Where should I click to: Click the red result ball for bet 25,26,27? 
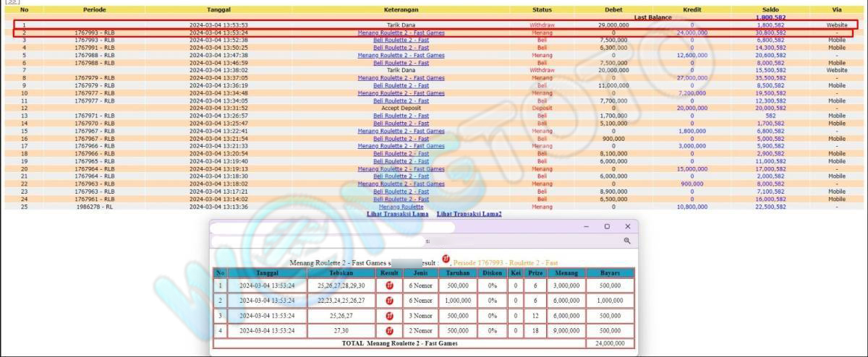(389, 316)
